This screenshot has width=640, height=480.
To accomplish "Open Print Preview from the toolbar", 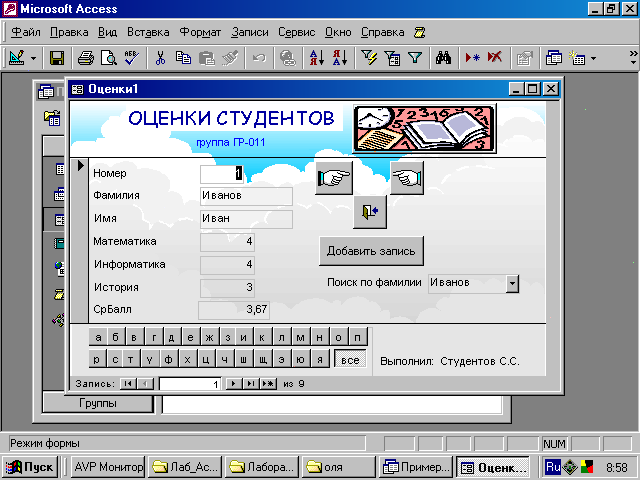I will (109, 58).
